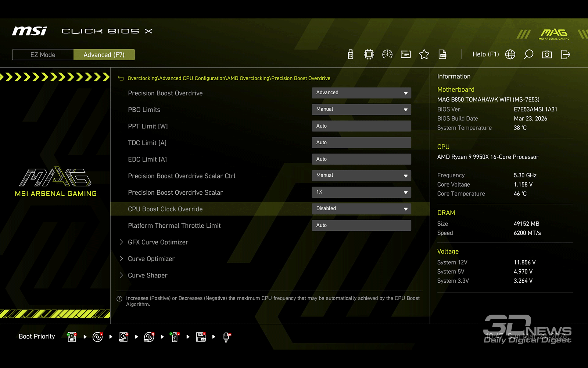The height and width of the screenshot is (368, 588).
Task: Click the Help (F1) button
Action: click(x=485, y=54)
